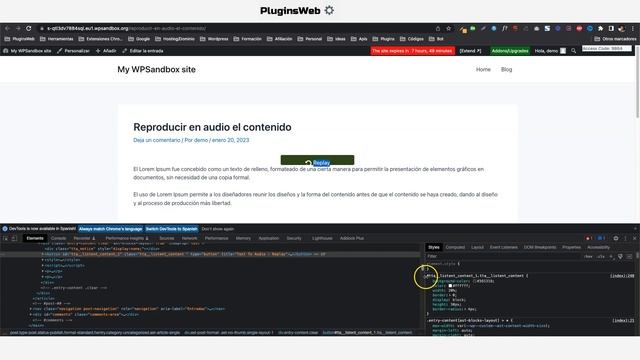Open the Formación bookmarks folder
640x360 pixels.
pos(247,39)
